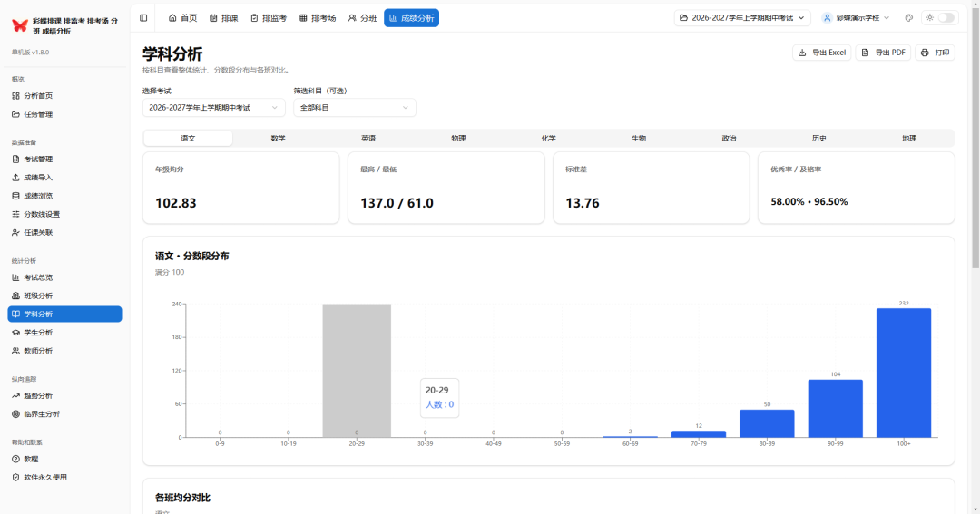The height and width of the screenshot is (514, 980).
Task: Click the 导出 Excel button
Action: [x=821, y=53]
